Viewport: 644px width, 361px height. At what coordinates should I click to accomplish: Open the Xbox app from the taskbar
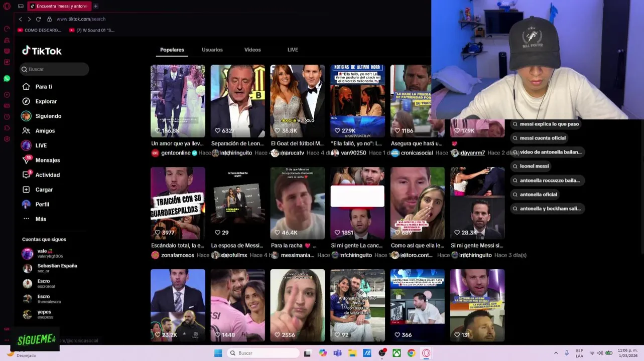point(397,353)
